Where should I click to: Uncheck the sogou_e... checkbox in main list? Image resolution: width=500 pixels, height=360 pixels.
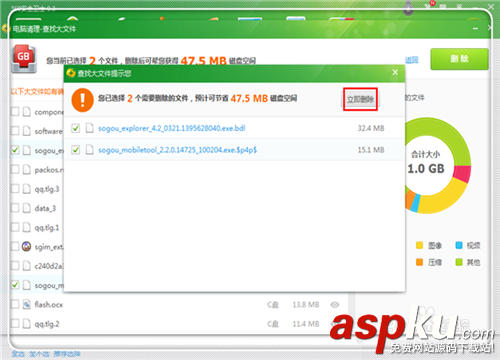pyautogui.click(x=15, y=150)
